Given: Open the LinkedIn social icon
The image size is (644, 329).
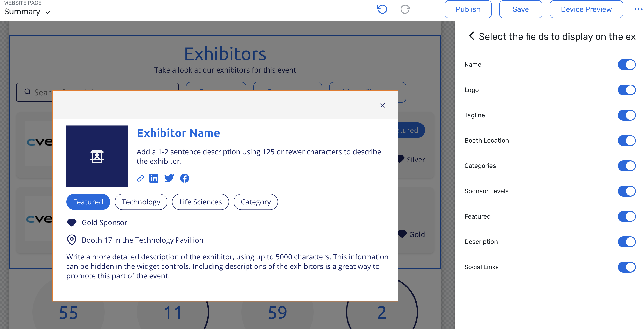Looking at the screenshot, I should [x=154, y=178].
